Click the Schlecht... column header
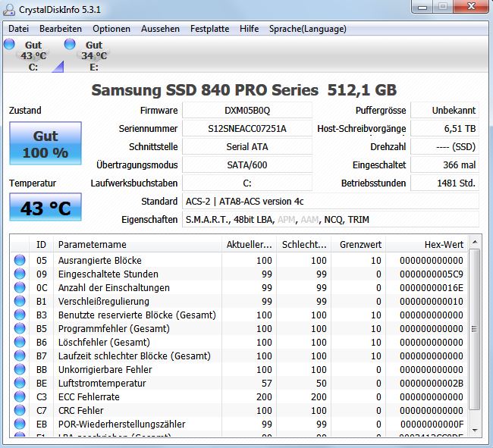Viewport: 493px width, 448px height. coord(303,244)
